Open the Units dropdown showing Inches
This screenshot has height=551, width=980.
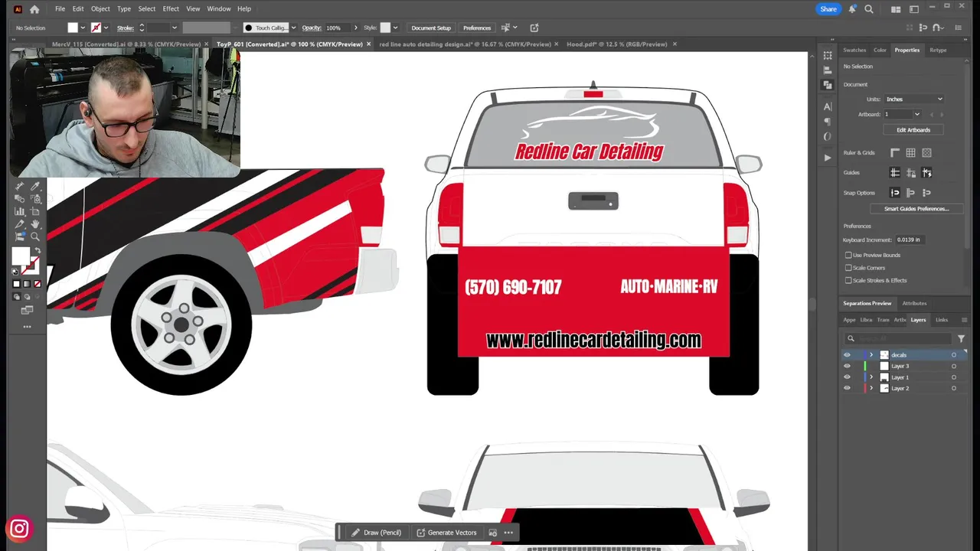[x=913, y=99]
